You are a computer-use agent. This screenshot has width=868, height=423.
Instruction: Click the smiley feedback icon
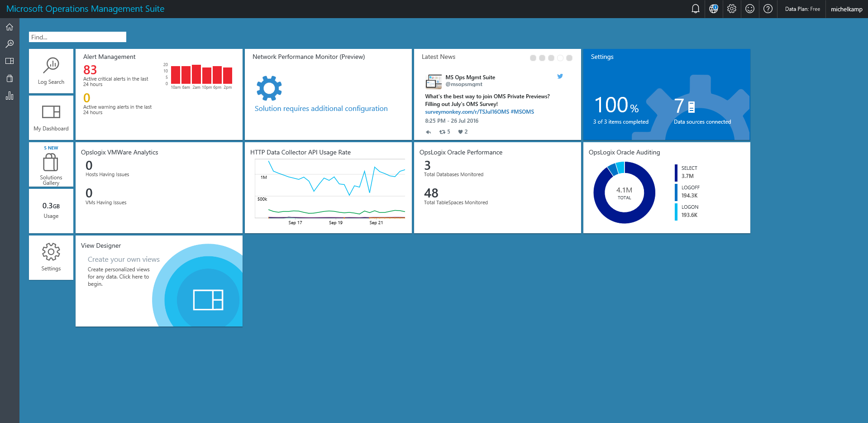coord(750,9)
